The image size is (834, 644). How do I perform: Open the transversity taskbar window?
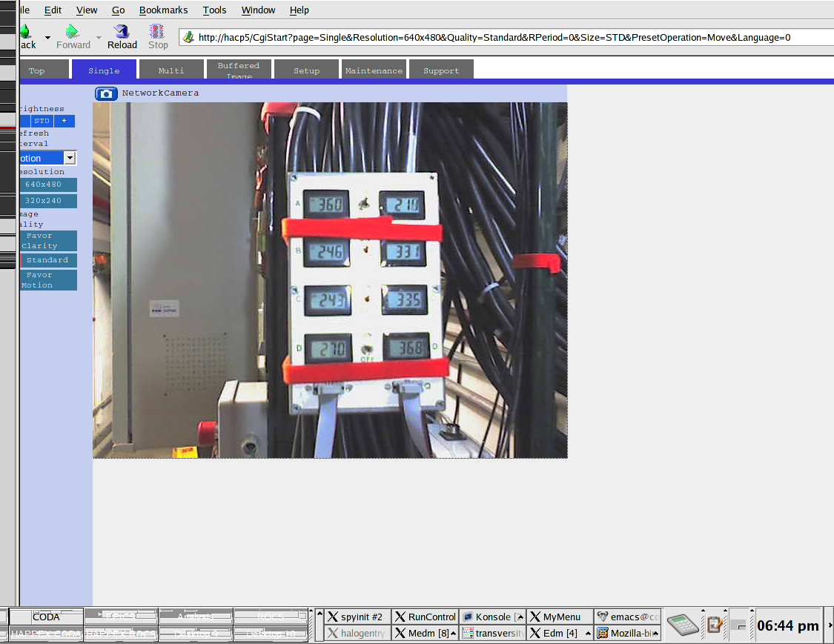tap(492, 634)
